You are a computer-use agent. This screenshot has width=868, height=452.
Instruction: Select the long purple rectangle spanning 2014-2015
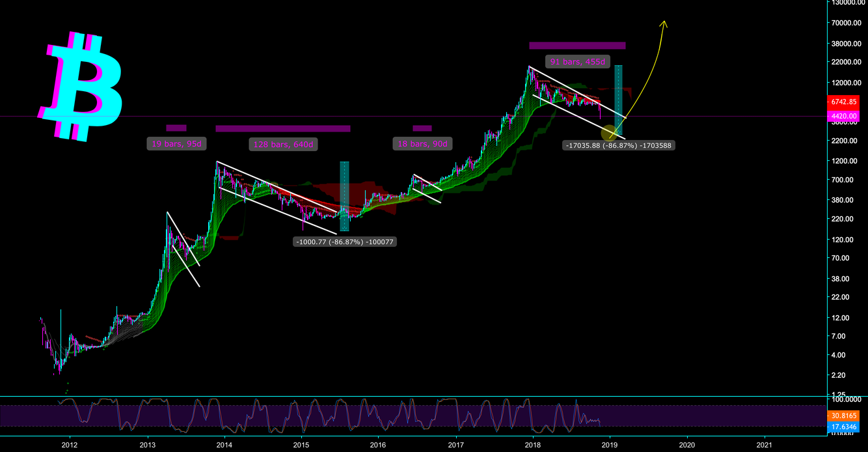click(283, 129)
